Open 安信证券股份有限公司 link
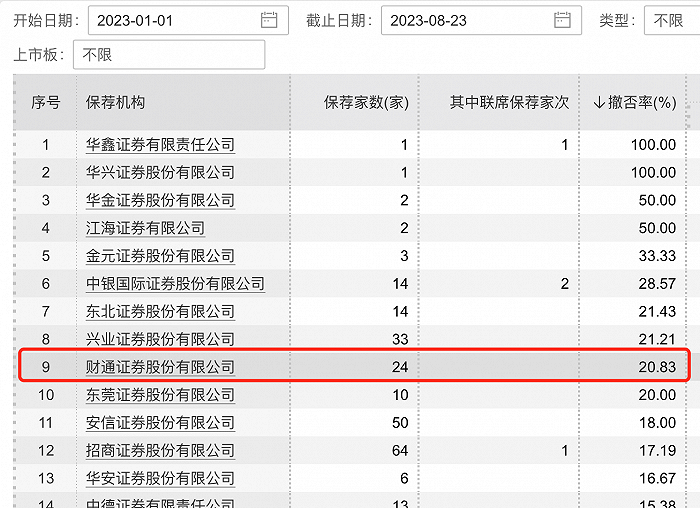700x508 pixels. 160,423
